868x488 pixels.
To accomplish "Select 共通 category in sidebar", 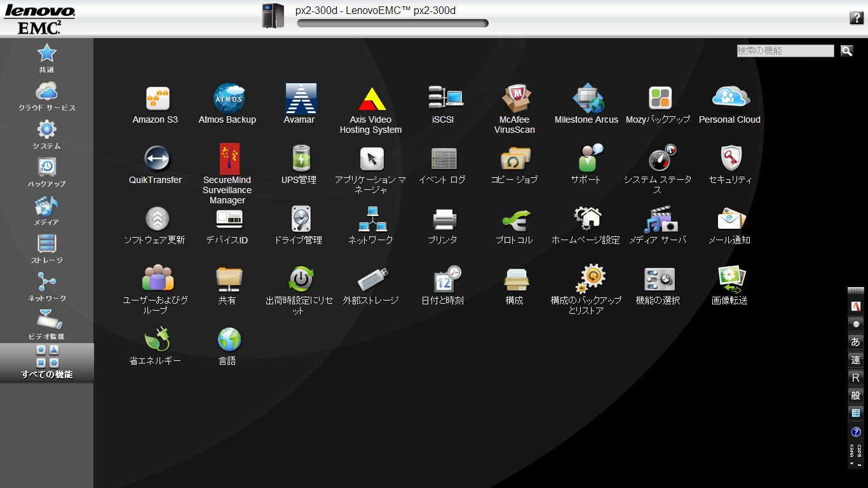I will point(46,58).
